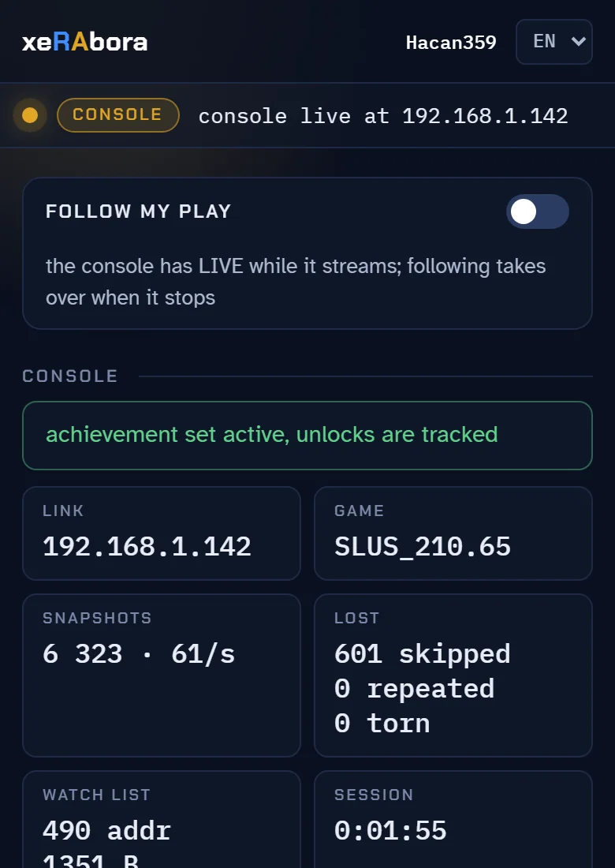Toggle the Follow My Play switch
The height and width of the screenshot is (868, 615).
point(537,211)
